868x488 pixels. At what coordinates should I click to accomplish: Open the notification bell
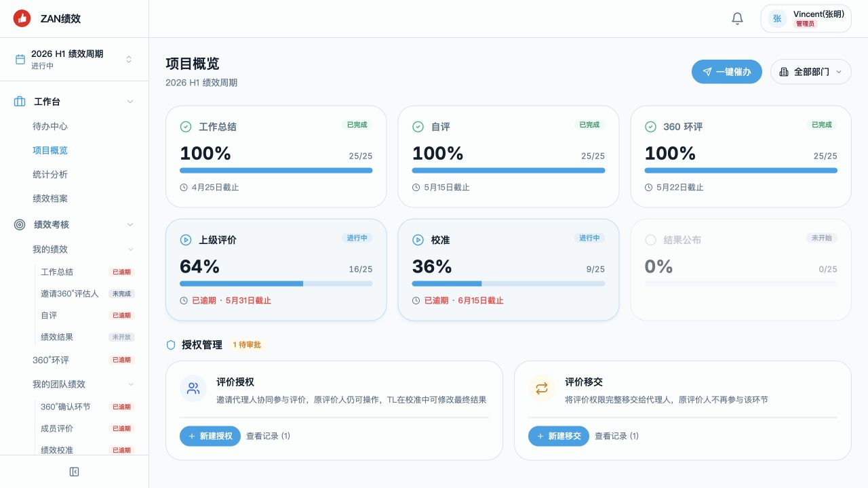(738, 19)
